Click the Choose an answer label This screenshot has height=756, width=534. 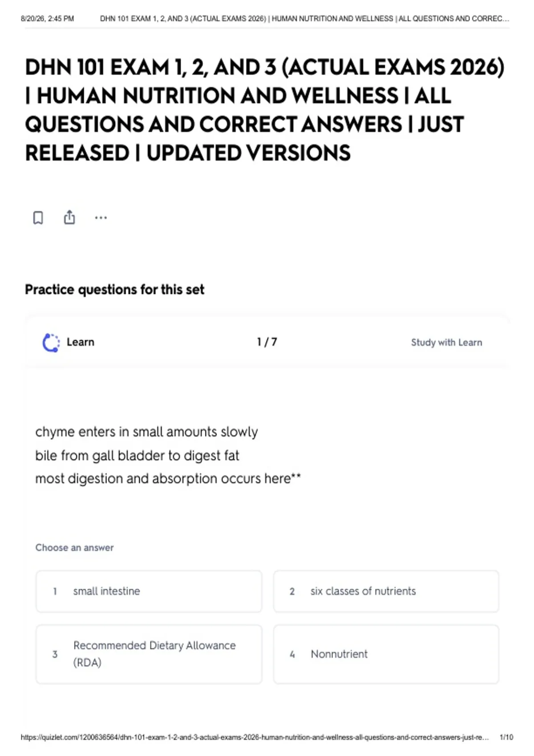74,548
